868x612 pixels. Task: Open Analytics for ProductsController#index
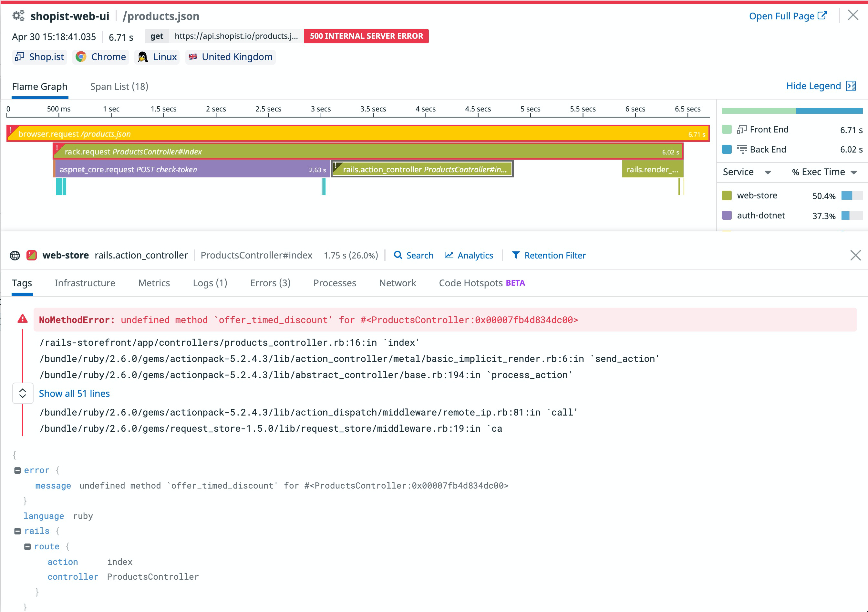point(469,255)
